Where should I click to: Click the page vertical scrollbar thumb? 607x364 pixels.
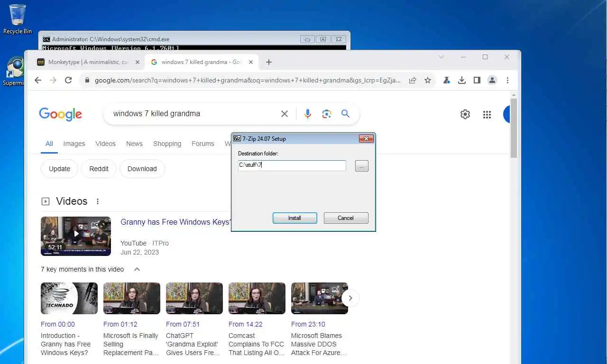pos(514,128)
